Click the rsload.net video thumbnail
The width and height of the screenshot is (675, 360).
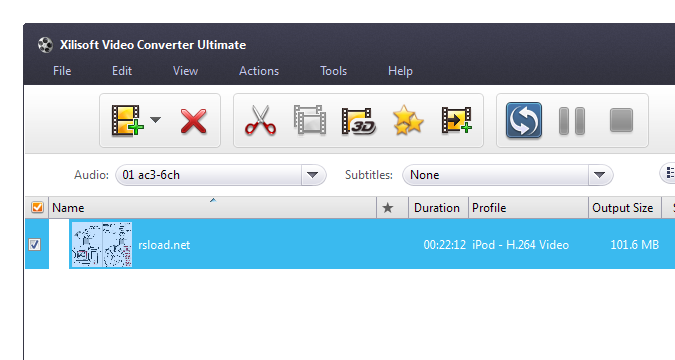pos(102,245)
